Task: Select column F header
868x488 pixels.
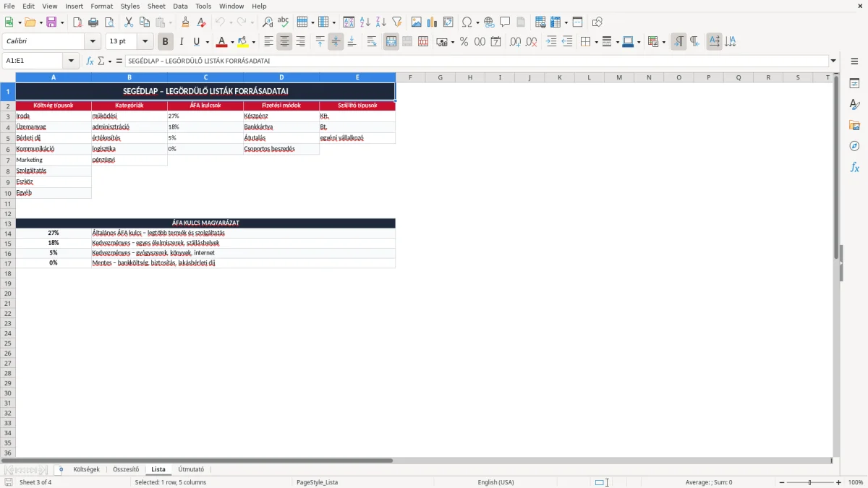Action: (410, 77)
